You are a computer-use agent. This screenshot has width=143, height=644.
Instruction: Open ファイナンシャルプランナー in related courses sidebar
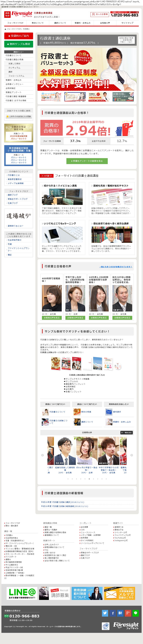(x=19, y=249)
